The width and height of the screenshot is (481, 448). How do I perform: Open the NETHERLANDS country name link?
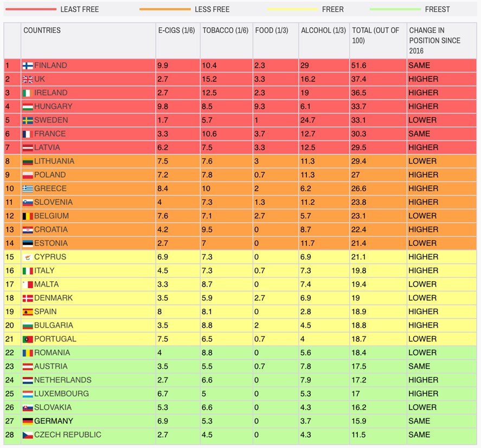pyautogui.click(x=62, y=380)
